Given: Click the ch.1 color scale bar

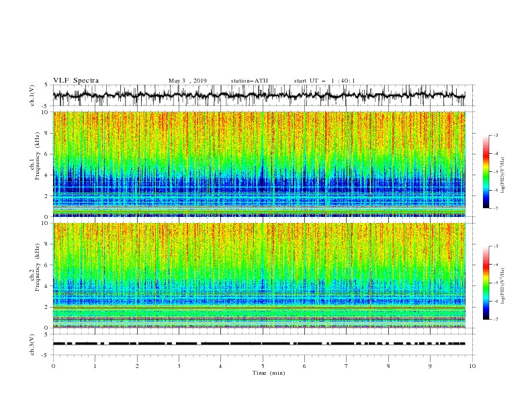Looking at the screenshot, I should coord(486,172).
